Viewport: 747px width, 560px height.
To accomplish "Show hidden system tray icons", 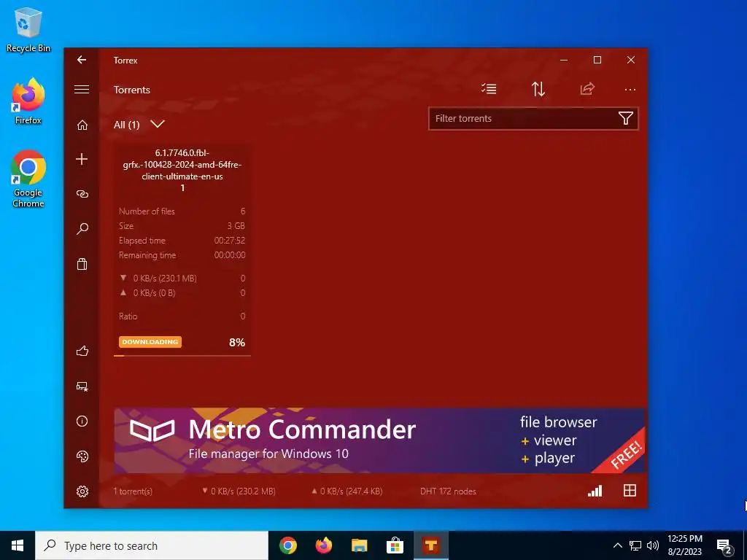I will coord(617,545).
